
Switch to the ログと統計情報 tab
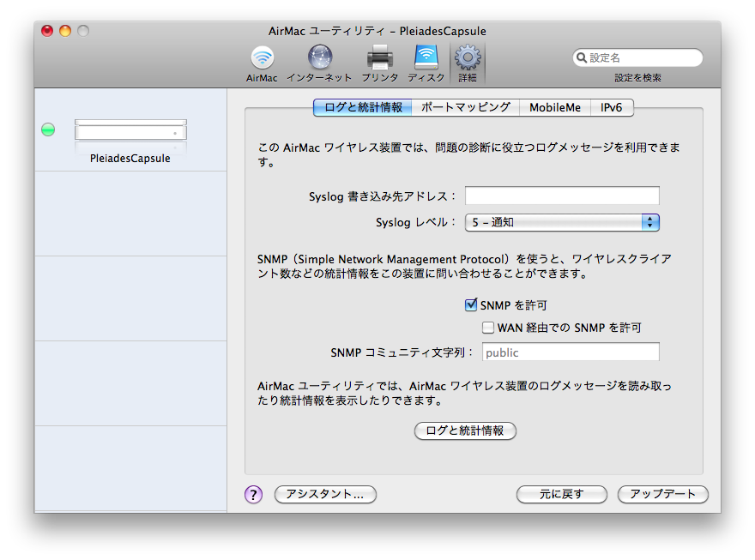point(363,107)
